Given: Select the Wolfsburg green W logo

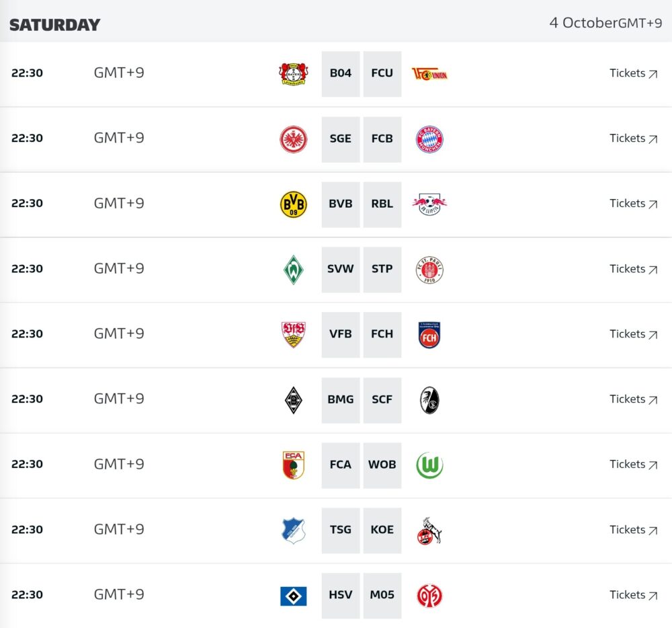Looking at the screenshot, I should click(x=429, y=465).
